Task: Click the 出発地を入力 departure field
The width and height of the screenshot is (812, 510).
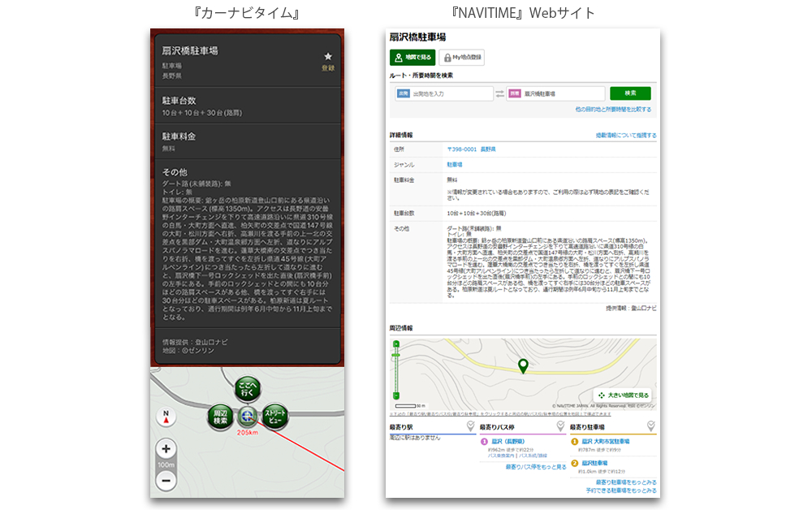Action: pyautogui.click(x=444, y=93)
